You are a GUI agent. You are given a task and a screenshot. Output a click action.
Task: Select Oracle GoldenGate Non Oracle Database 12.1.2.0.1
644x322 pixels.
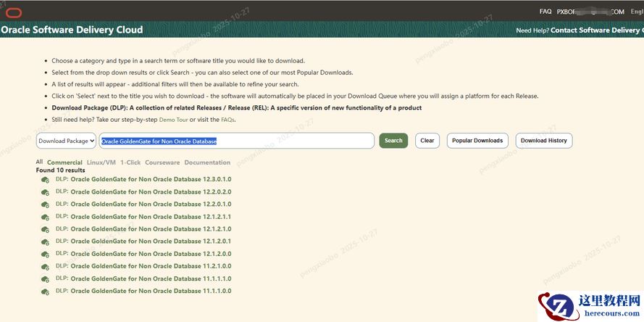click(151, 241)
